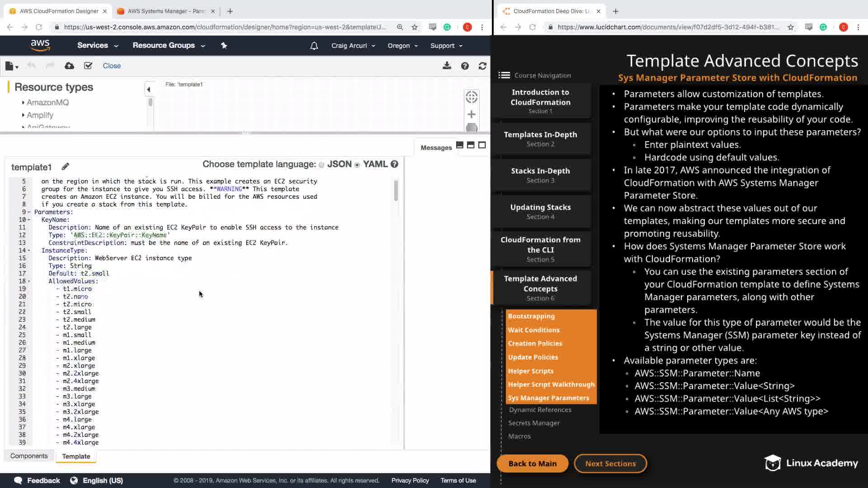Click the code editor vertical scrollbar
The width and height of the screenshot is (868, 488).
click(396, 190)
